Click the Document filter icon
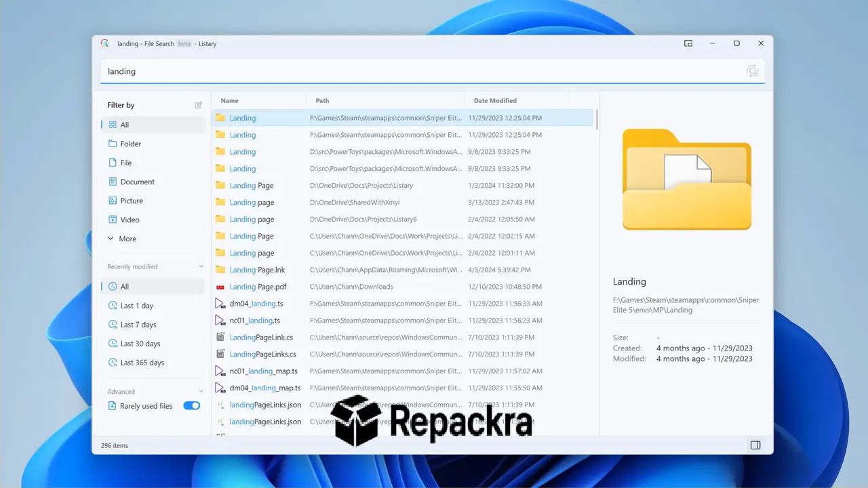The width and height of the screenshot is (868, 488). [x=113, y=182]
